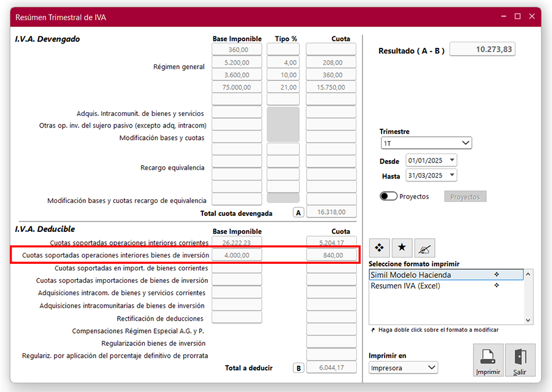Click the 'B' total a deducir badge
Viewport: 552px width, 392px height.
tap(298, 368)
